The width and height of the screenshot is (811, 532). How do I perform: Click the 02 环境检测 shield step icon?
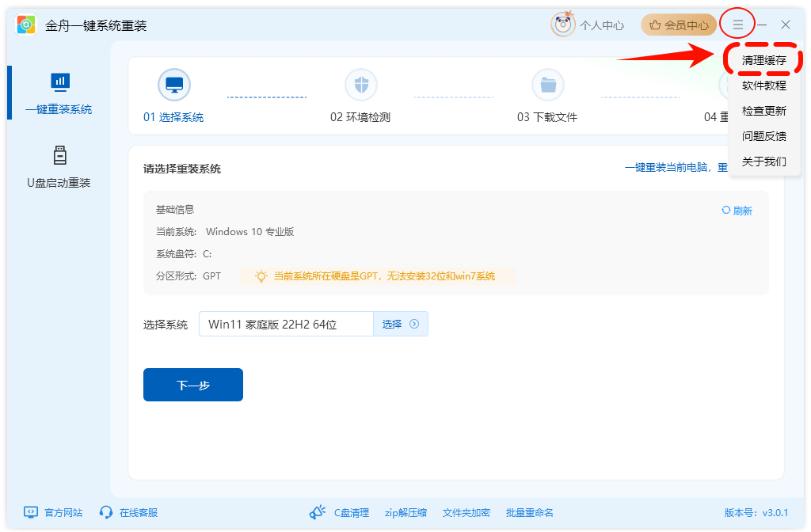click(360, 85)
